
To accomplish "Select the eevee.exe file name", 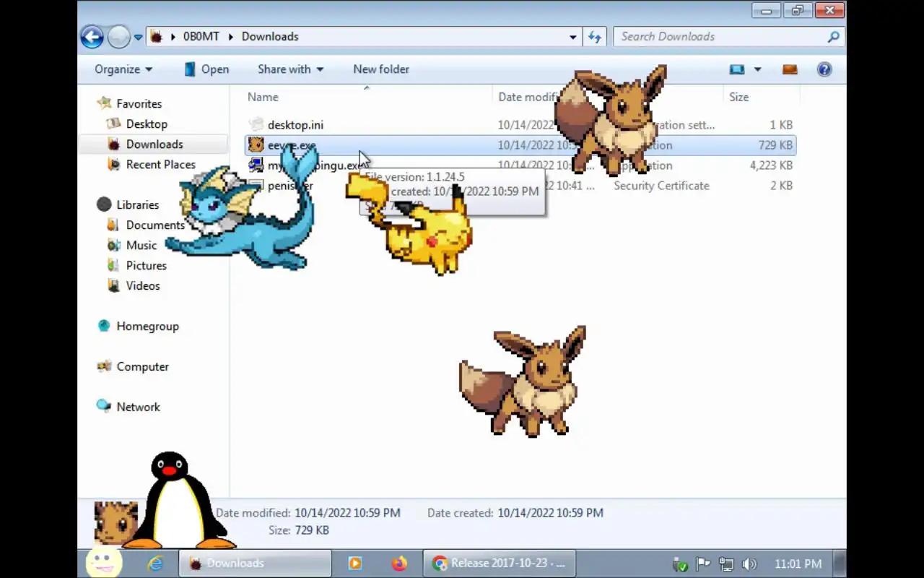I will [292, 145].
